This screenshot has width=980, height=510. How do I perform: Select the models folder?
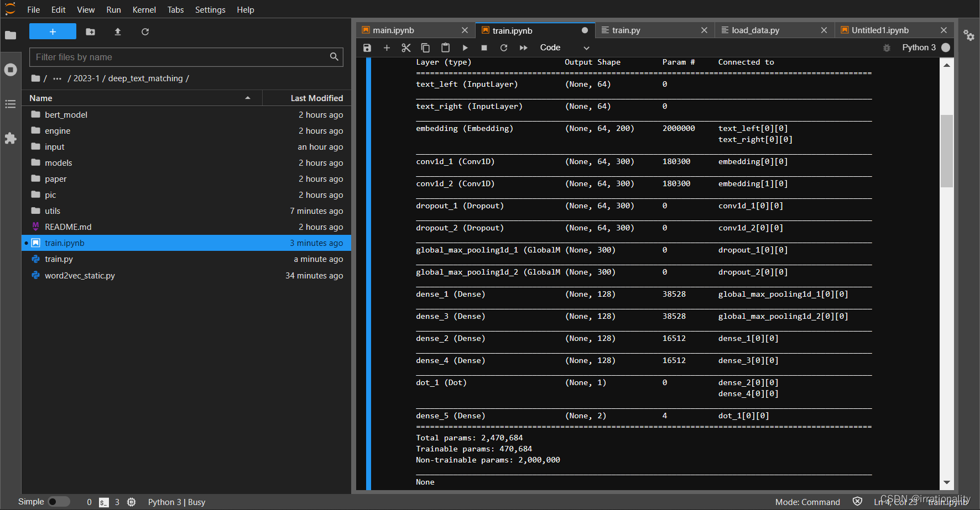click(186, 162)
